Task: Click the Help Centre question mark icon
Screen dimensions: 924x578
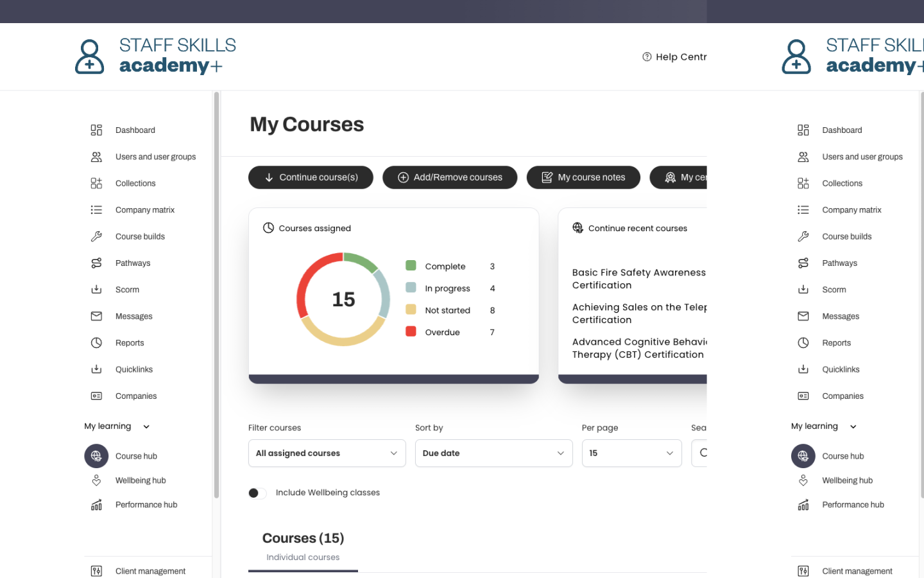Action: (647, 57)
